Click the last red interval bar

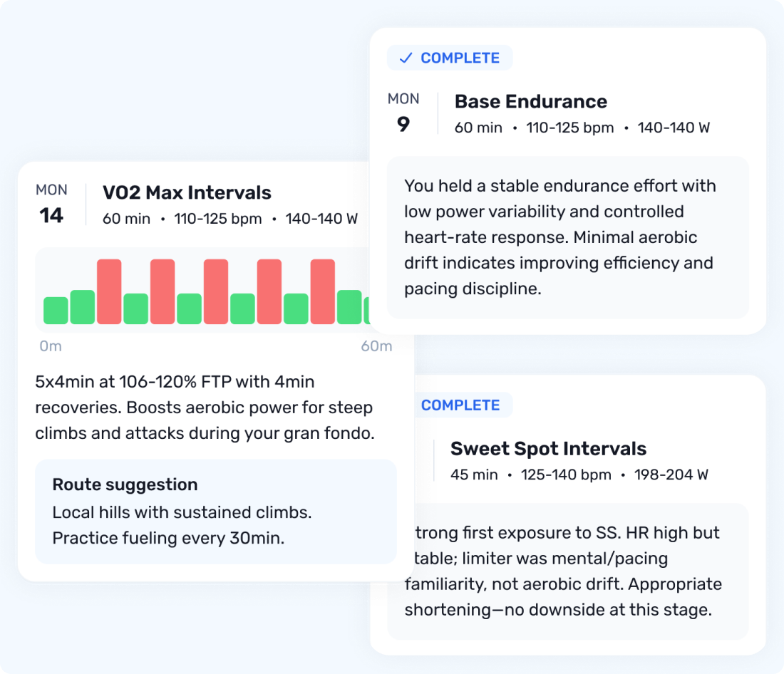(x=322, y=291)
